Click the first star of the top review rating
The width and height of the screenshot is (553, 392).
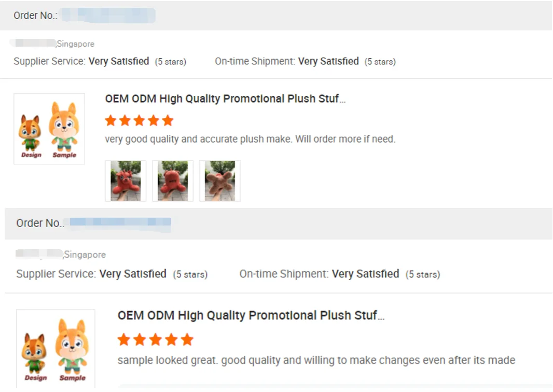110,121
